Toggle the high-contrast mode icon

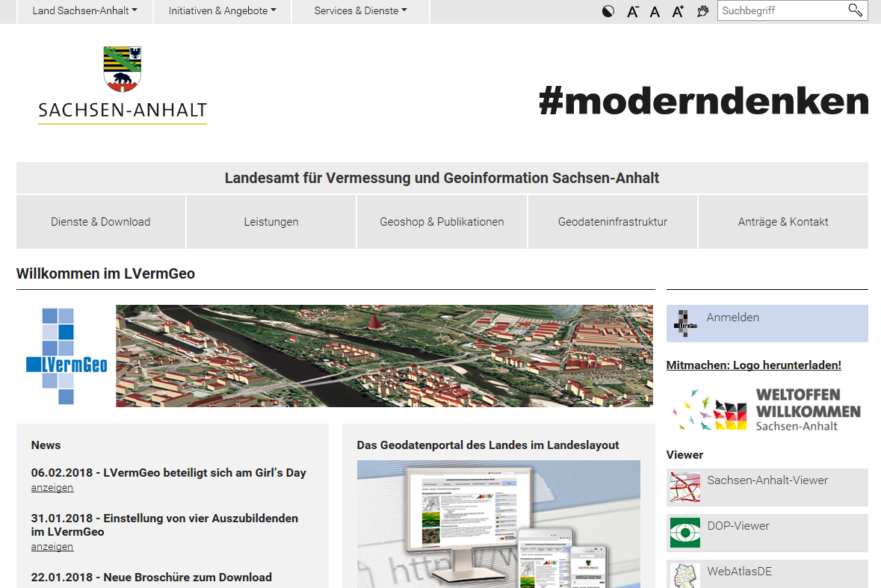click(x=608, y=11)
